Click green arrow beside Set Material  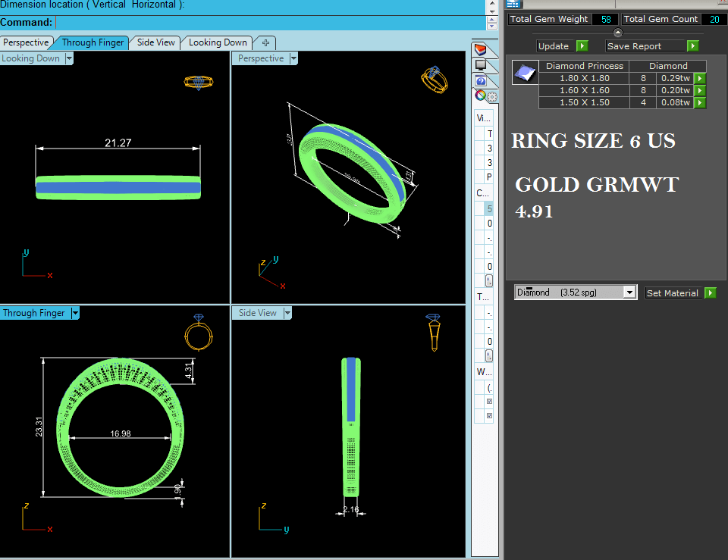coord(710,293)
